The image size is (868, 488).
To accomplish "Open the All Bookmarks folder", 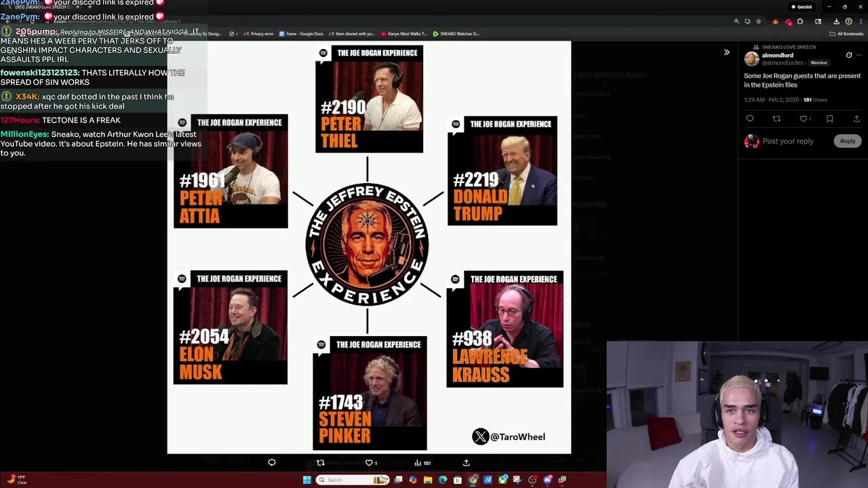I will [846, 34].
